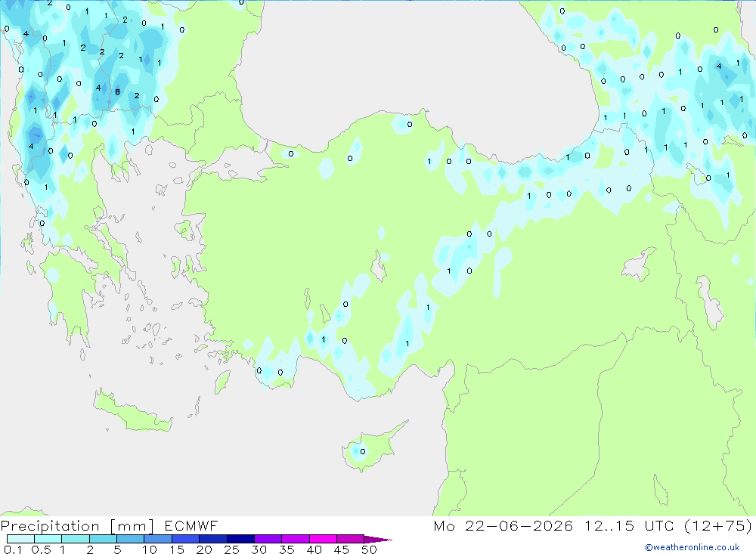Click the '[mm]' unit label
756x554 pixels.
click(132, 525)
